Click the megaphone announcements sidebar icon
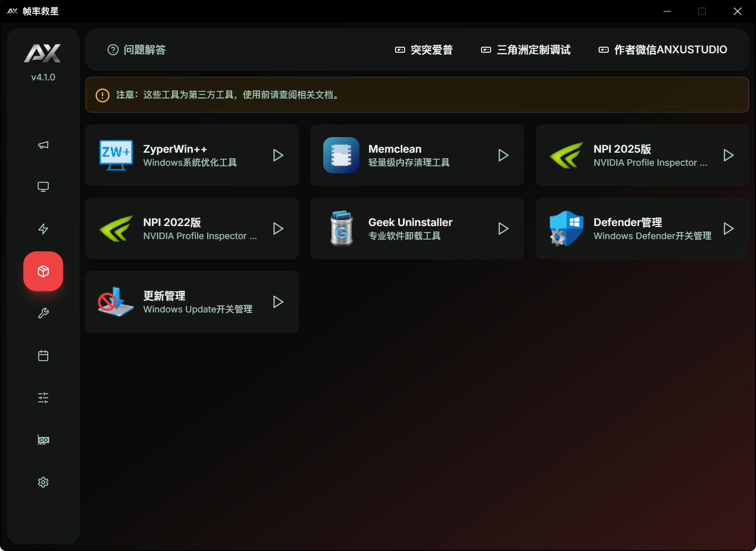The image size is (756, 551). pyautogui.click(x=43, y=145)
